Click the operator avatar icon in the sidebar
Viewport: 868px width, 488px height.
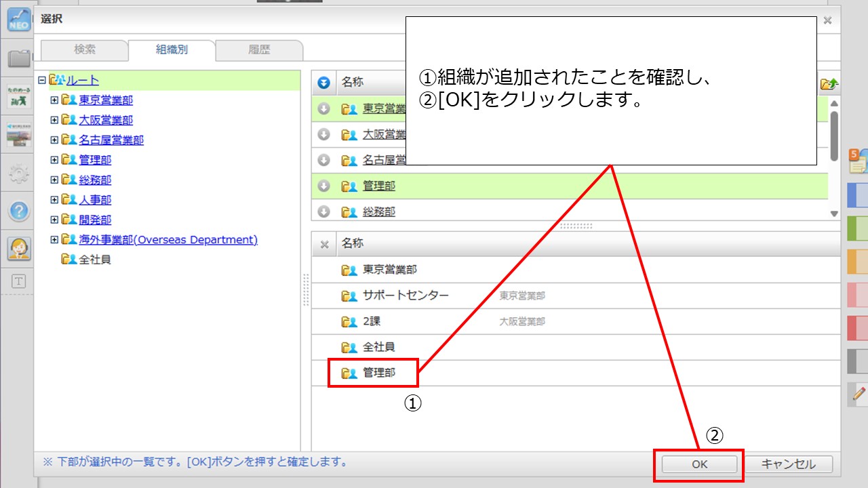pyautogui.click(x=19, y=248)
